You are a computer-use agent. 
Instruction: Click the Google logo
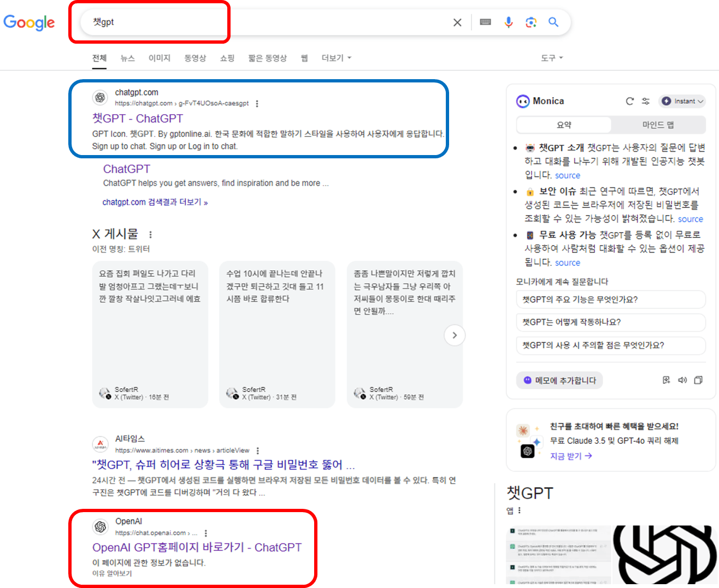pyautogui.click(x=29, y=22)
